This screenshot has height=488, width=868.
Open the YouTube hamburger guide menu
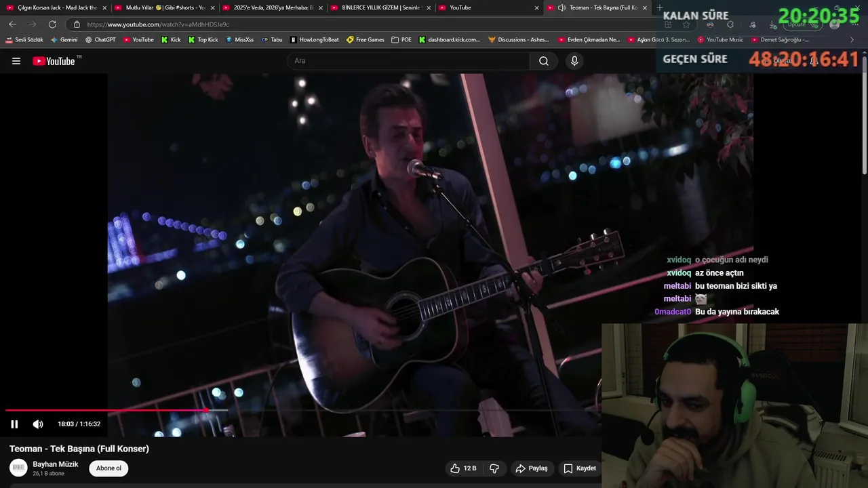tap(16, 61)
